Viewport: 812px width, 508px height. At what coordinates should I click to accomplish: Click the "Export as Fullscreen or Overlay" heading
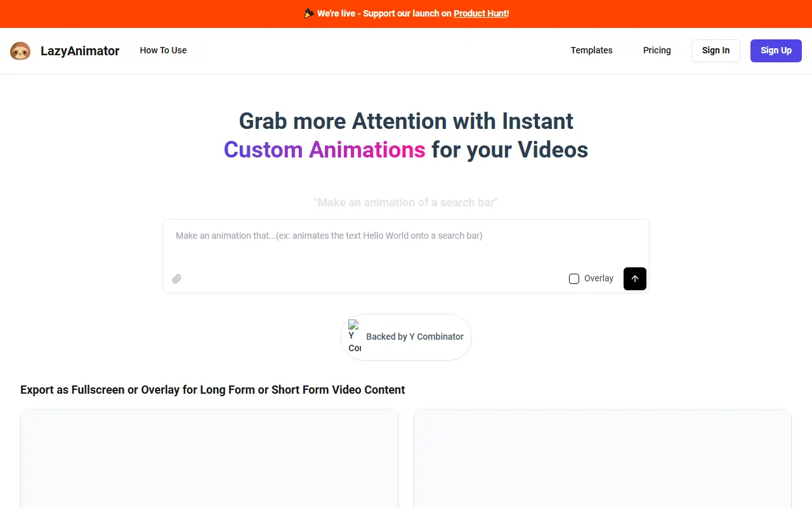coord(213,390)
